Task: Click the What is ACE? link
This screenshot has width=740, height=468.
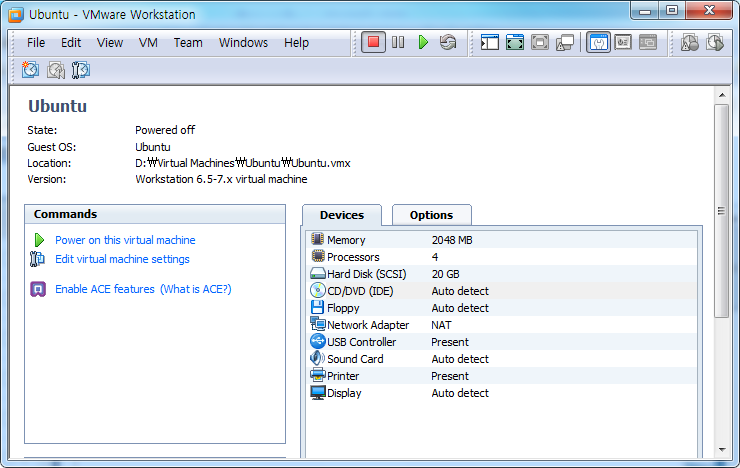Action: (196, 289)
